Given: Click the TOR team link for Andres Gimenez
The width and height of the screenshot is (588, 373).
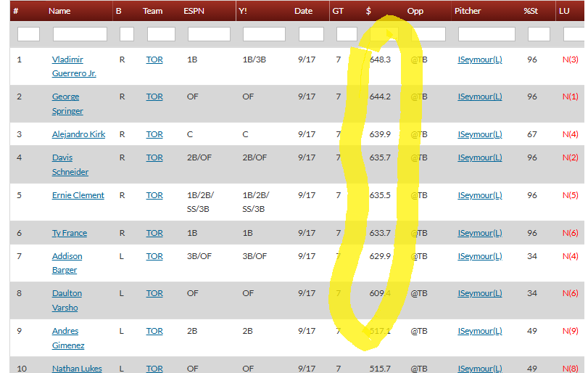Looking at the screenshot, I should 154,331.
